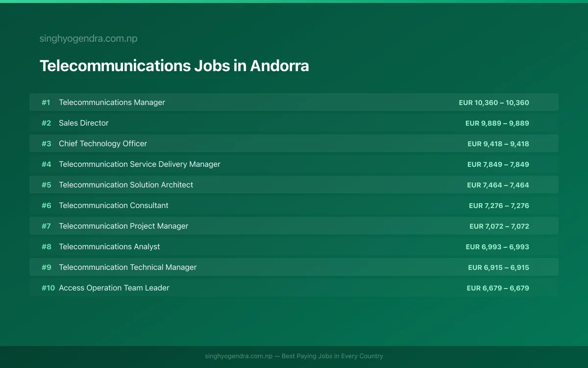Click the #6 rank number
This screenshot has height=368, width=588.
[x=46, y=206]
